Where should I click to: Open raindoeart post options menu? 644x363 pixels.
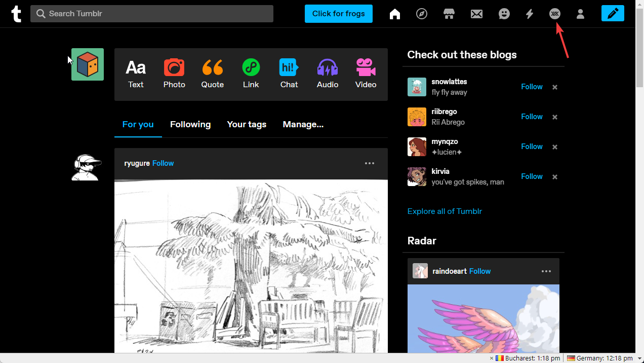[x=546, y=271]
